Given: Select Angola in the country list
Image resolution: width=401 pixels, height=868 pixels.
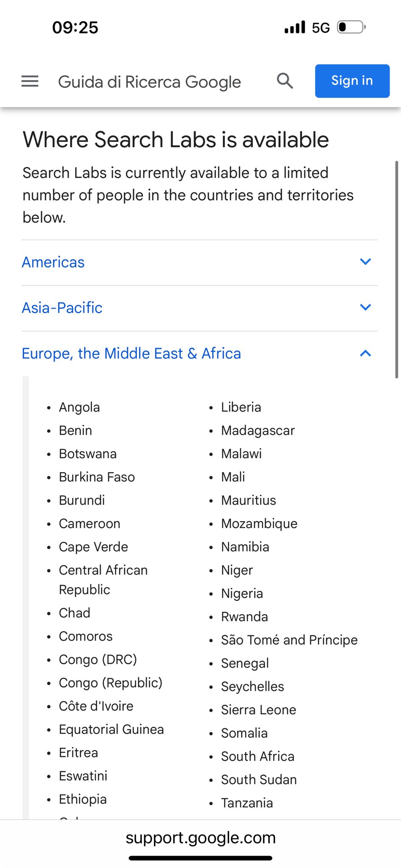Looking at the screenshot, I should point(79,407).
